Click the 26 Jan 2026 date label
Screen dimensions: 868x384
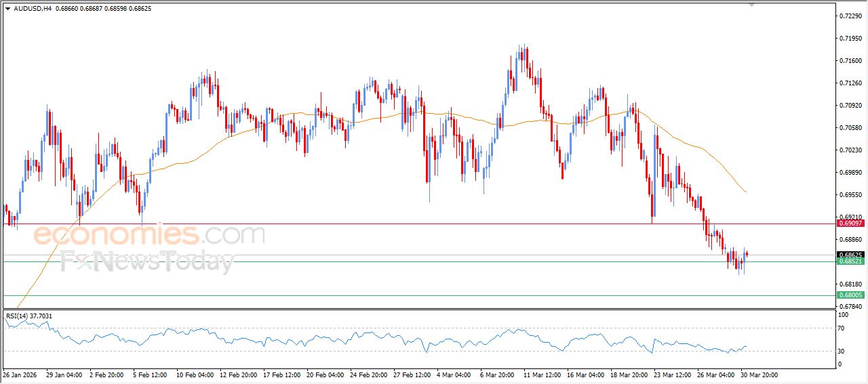21,375
